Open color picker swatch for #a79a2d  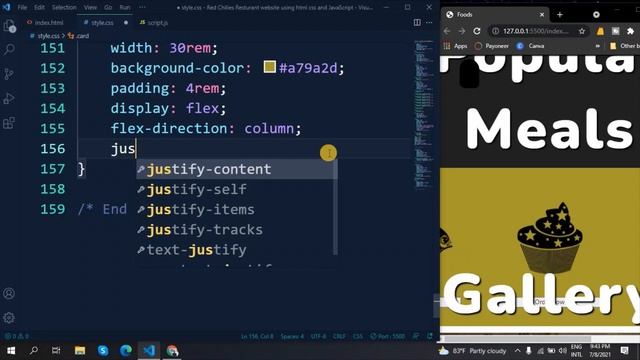(x=269, y=67)
